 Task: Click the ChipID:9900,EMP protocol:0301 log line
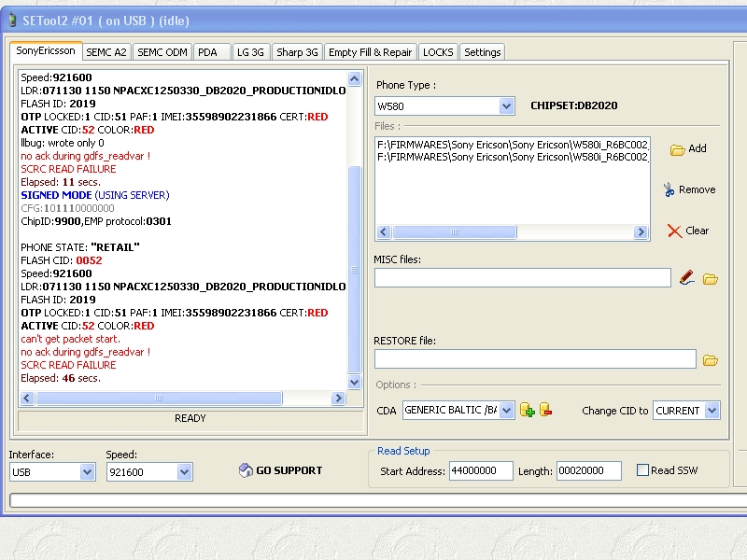pos(96,221)
